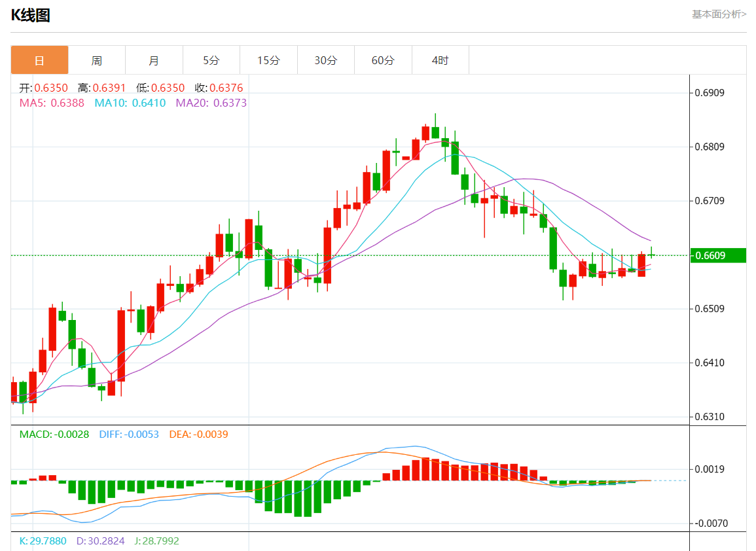This screenshot has width=756, height=551.
Task: Click the blue DIFF value label
Action: (x=129, y=434)
